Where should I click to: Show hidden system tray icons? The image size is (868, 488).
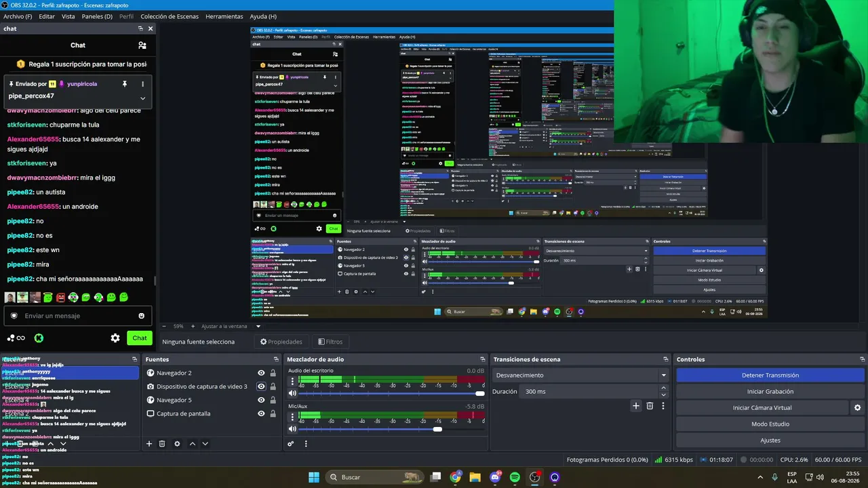point(760,477)
